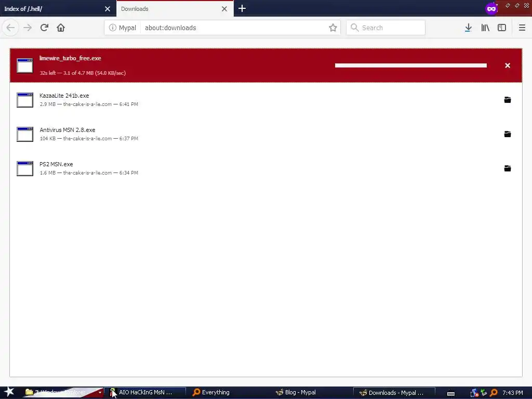Switch to AIO HaCkInG MsN taskbar window

point(145,393)
